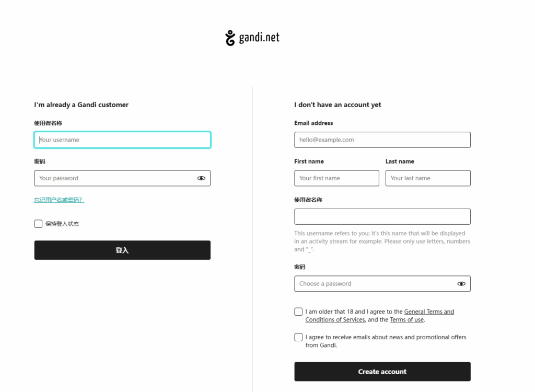Select the Email address input field
Image resolution: width=535 pixels, height=392 pixels.
(382, 140)
